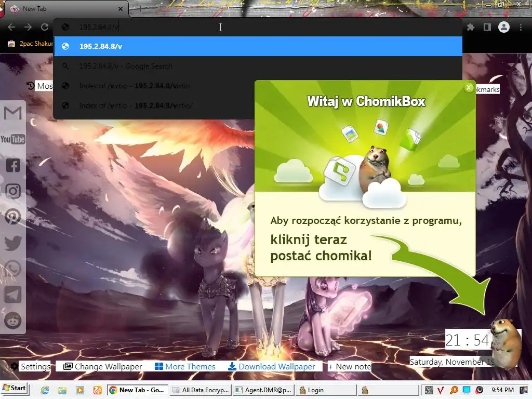Choose the 195.2.84.8/v Google Search suggestion
The height and width of the screenshot is (399, 532).
point(258,66)
